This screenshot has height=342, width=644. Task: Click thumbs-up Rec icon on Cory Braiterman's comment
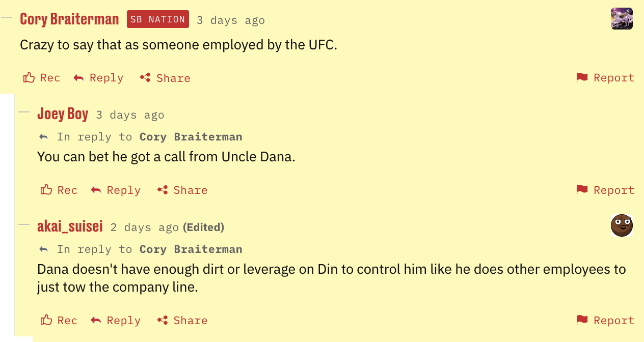[x=29, y=78]
